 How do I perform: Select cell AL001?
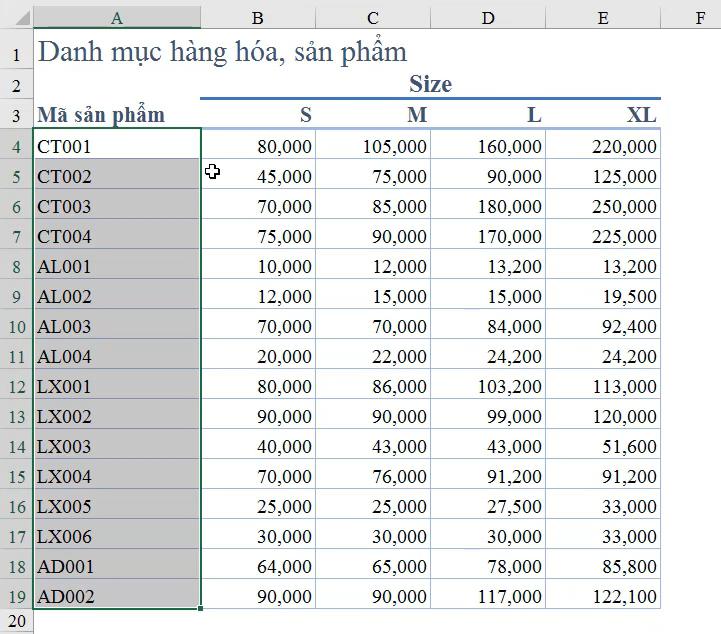point(117,266)
